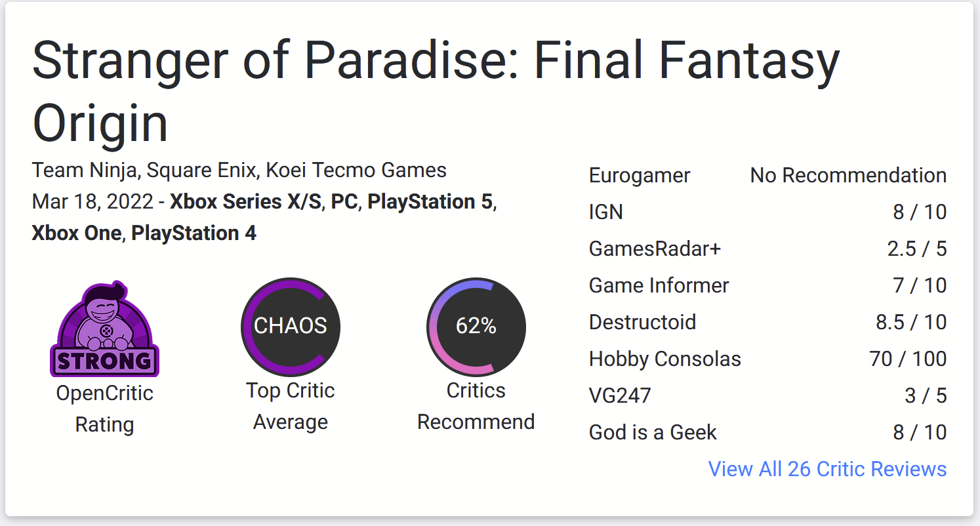Open the Stranger of Paradise game title
The width and height of the screenshot is (980, 526).
pyautogui.click(x=436, y=91)
